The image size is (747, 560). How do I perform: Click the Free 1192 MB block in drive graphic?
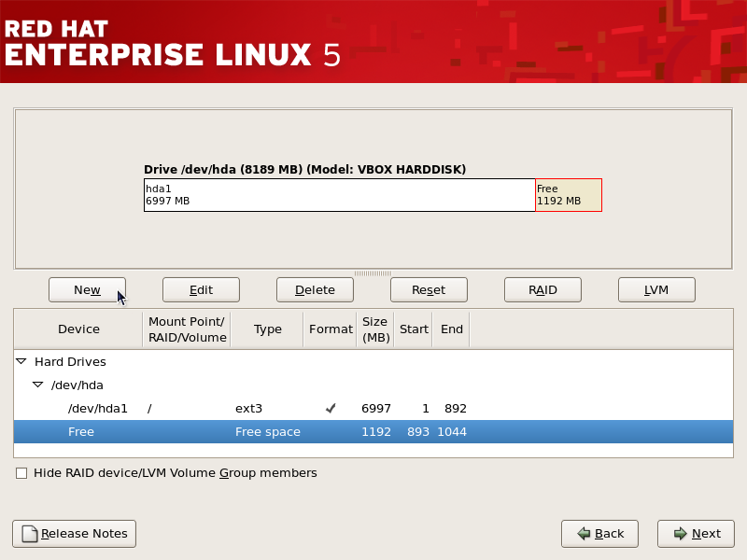coord(569,195)
